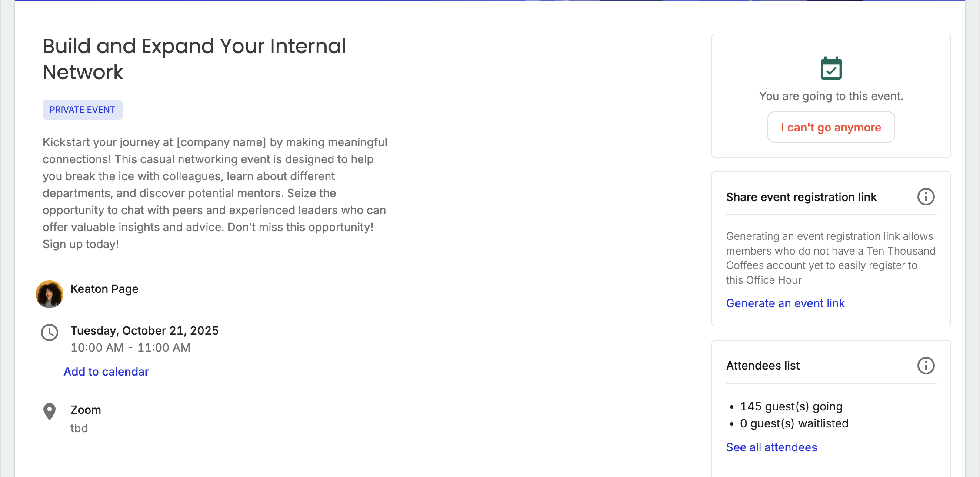The height and width of the screenshot is (477, 980).
Task: Click the Share event registration link heading
Action: coord(801,197)
